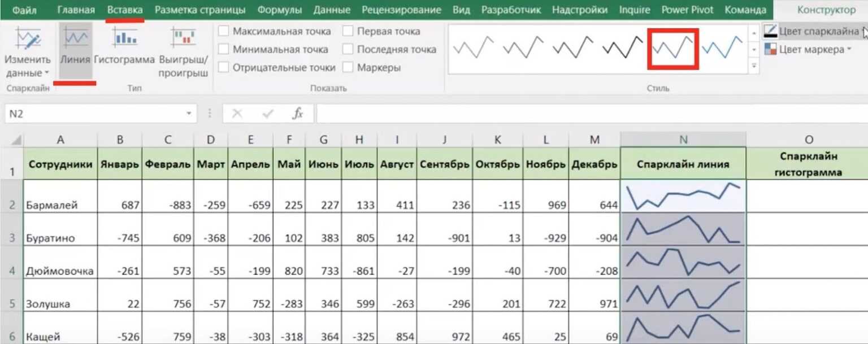
Task: Enable Отрицательные точки checkbox
Action: pos(224,67)
